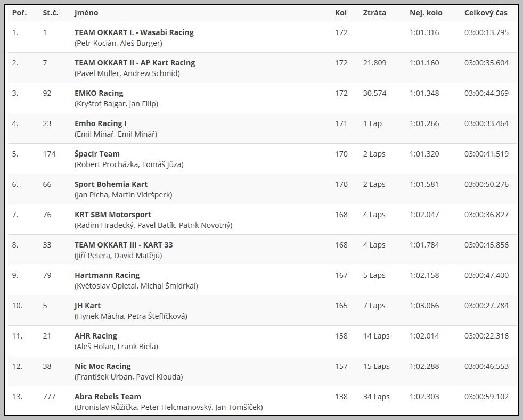This screenshot has height=420, width=523.
Task: Click the JH Kart team name
Action: pos(87,306)
